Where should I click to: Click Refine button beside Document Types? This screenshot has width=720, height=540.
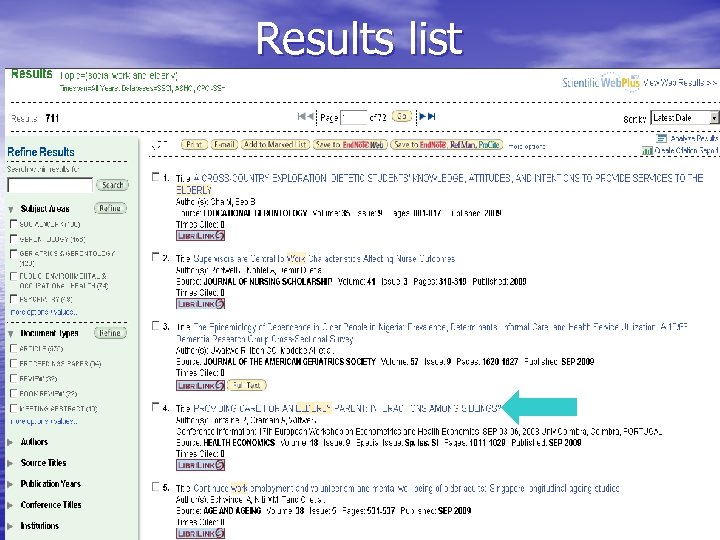click(x=110, y=333)
